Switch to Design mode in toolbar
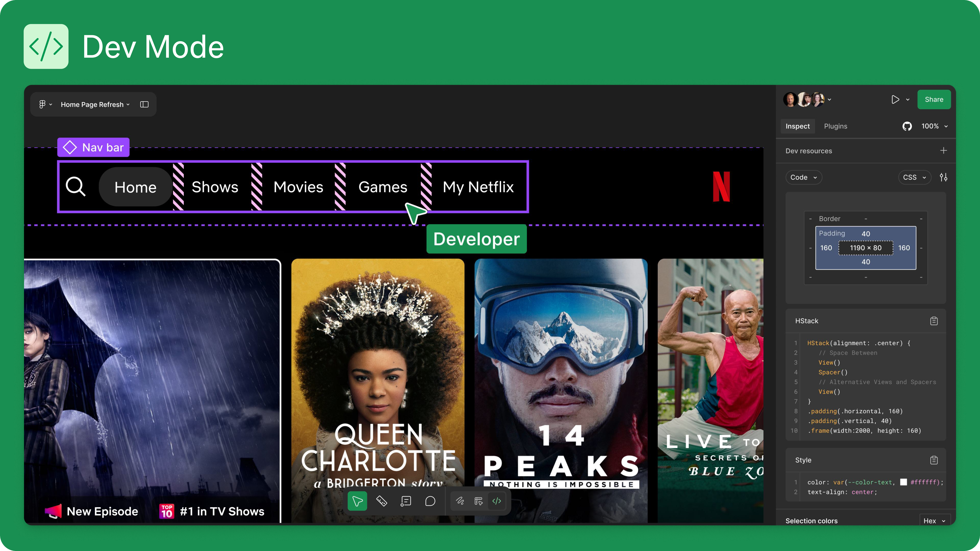 point(478,501)
